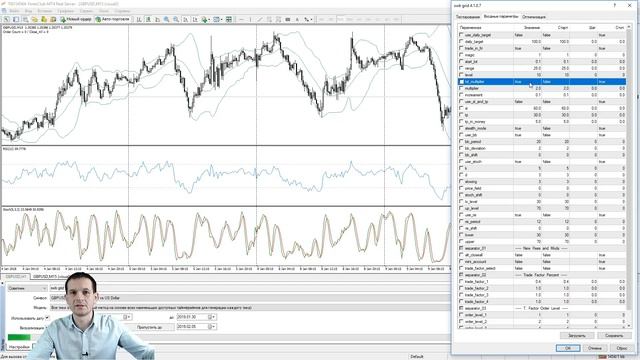Open the 2018.02.05 date picker arrow
640x360 pixels.
pos(212,327)
